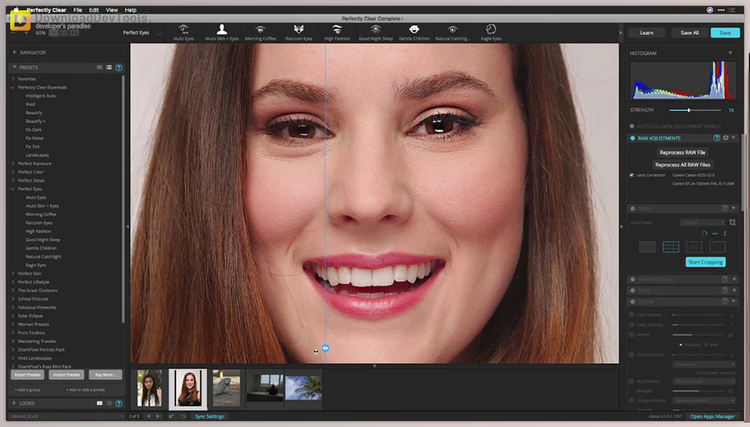This screenshot has height=427, width=750.
Task: Flip crop vertically with arrows icon
Action: tap(725, 233)
